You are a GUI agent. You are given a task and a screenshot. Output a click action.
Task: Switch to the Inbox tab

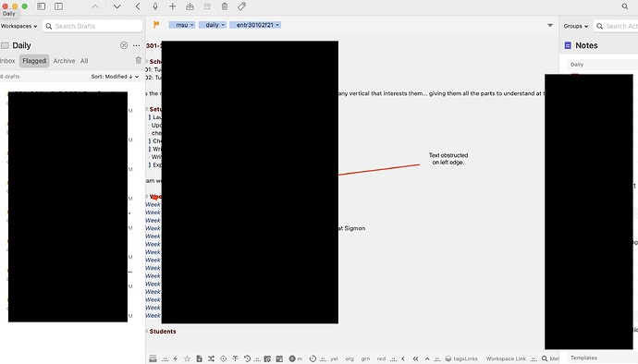pyautogui.click(x=7, y=61)
